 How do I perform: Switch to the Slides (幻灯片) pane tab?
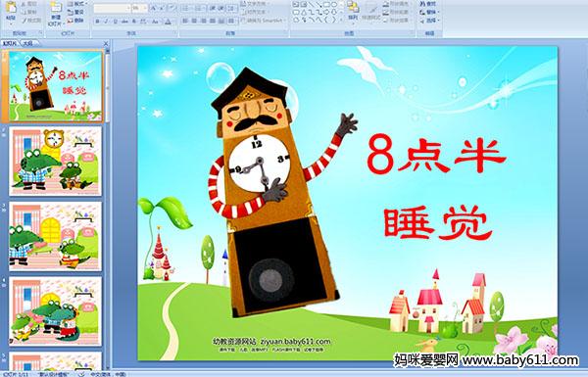point(10,43)
